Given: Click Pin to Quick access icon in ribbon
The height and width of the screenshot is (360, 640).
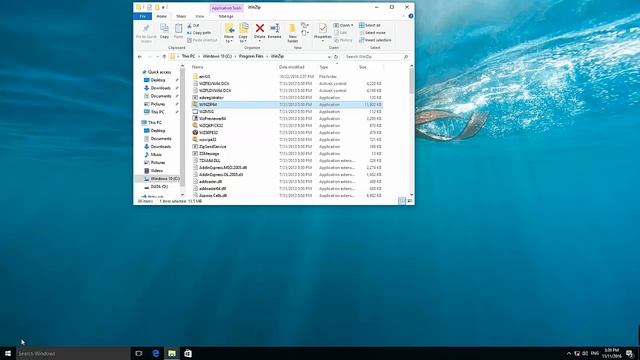Looking at the screenshot, I should click(146, 29).
